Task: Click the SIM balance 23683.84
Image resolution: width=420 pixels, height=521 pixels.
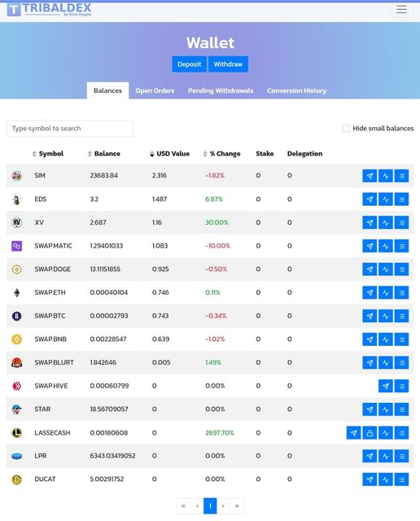Action: [103, 176]
